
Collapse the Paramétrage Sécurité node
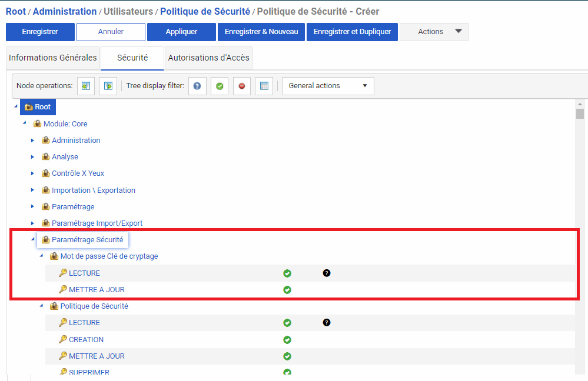[33, 239]
